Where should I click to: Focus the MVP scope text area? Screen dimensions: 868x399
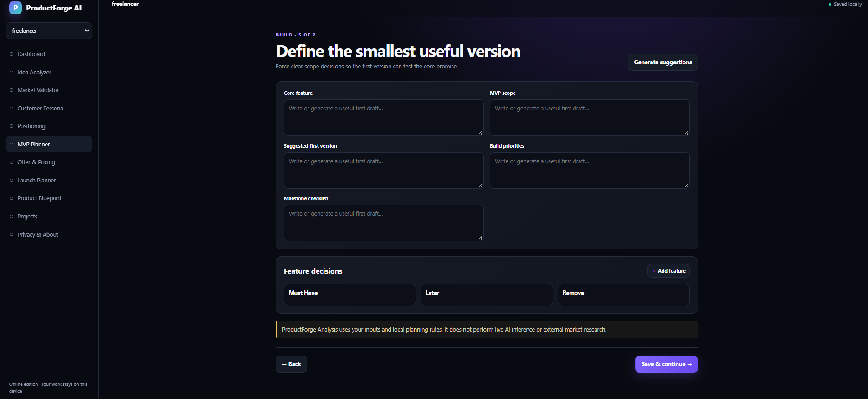click(590, 118)
